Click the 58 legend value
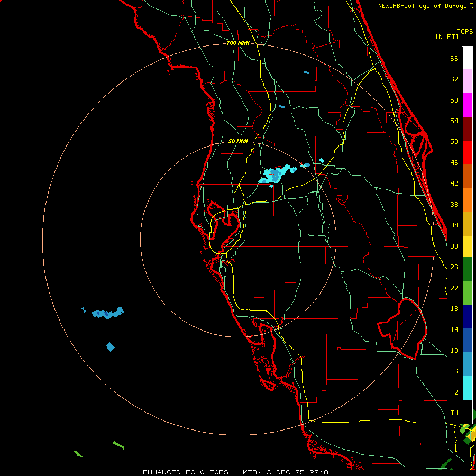Image resolution: width=476 pixels, height=476 pixels. [x=454, y=100]
